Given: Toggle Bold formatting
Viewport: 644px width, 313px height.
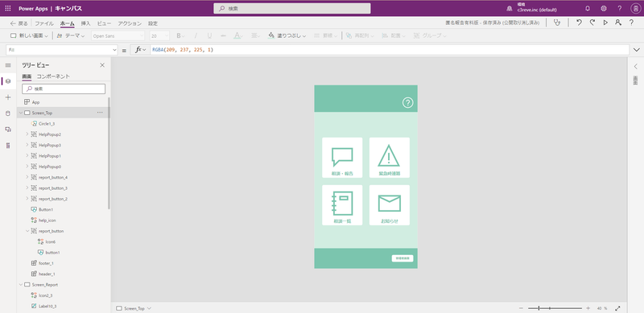Looking at the screenshot, I should tap(179, 35).
